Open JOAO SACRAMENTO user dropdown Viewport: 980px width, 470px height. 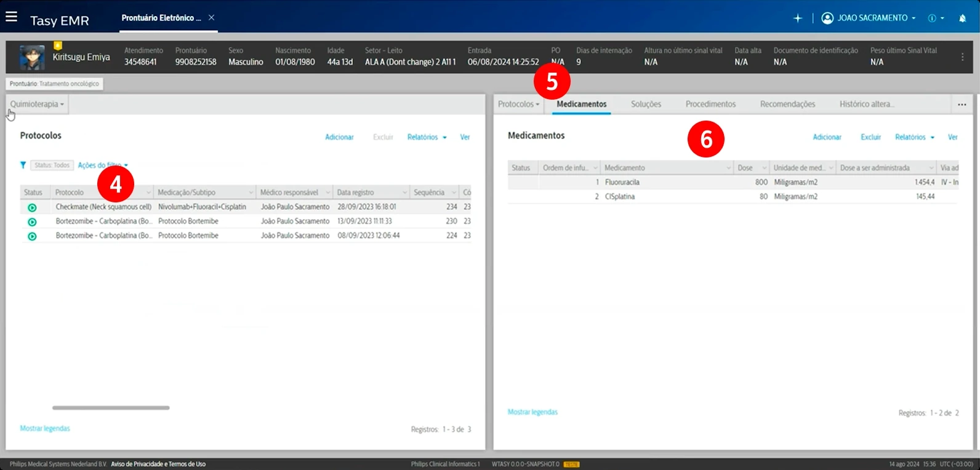pyautogui.click(x=877, y=18)
